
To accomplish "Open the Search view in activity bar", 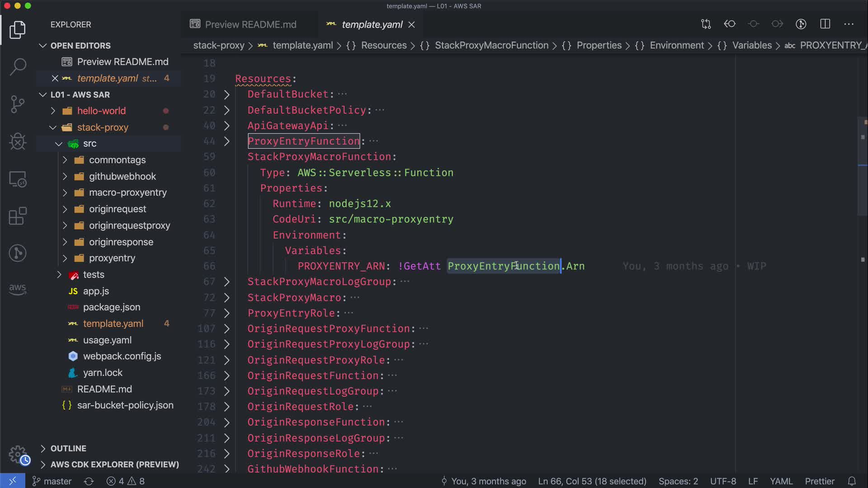I will pos(18,67).
